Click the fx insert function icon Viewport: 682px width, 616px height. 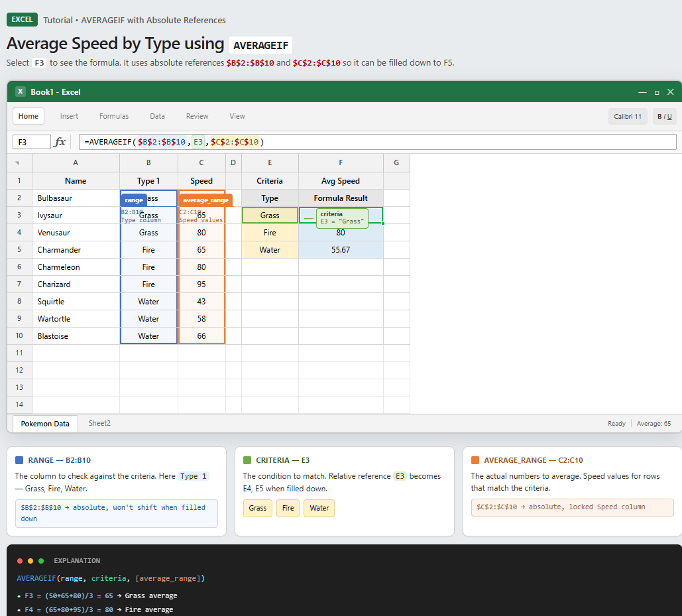pyautogui.click(x=60, y=142)
